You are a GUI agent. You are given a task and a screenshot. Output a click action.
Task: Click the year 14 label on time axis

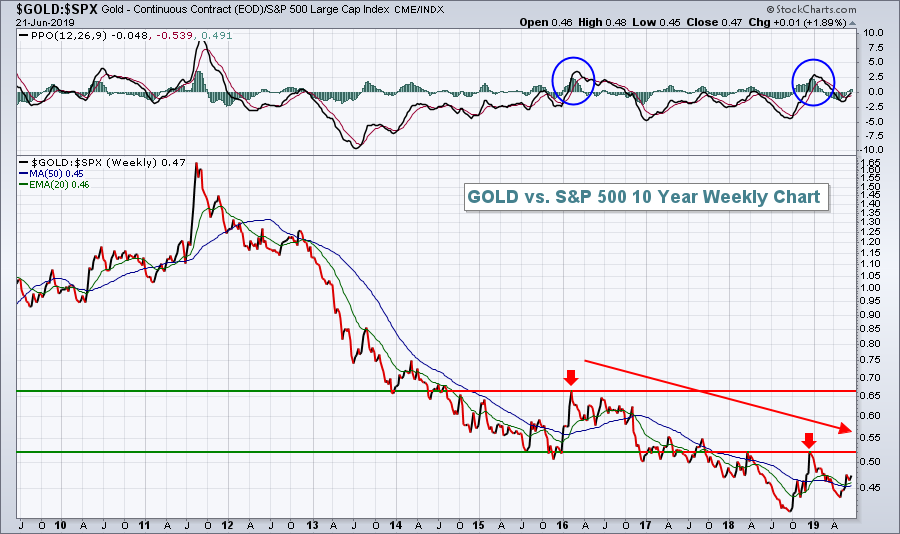click(x=395, y=525)
